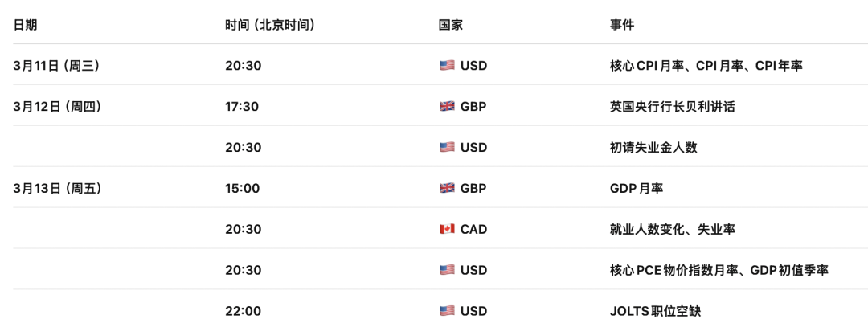Select the 事件 column header
868x331 pixels.
622,25
